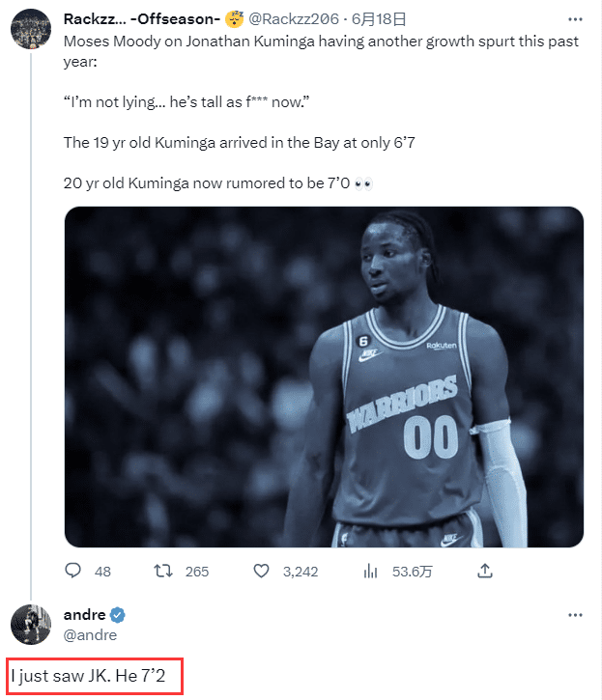Click the share icon under the photo
The width and height of the screenshot is (602, 700).
click(x=485, y=572)
